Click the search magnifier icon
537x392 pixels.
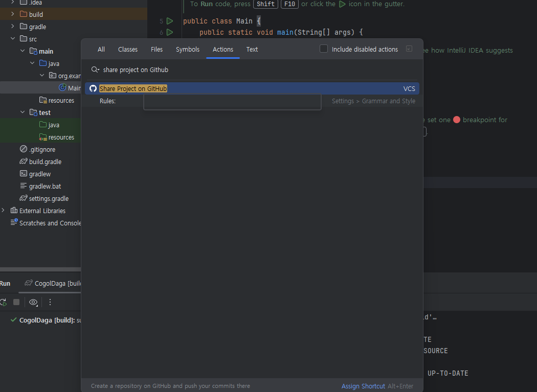tap(95, 70)
